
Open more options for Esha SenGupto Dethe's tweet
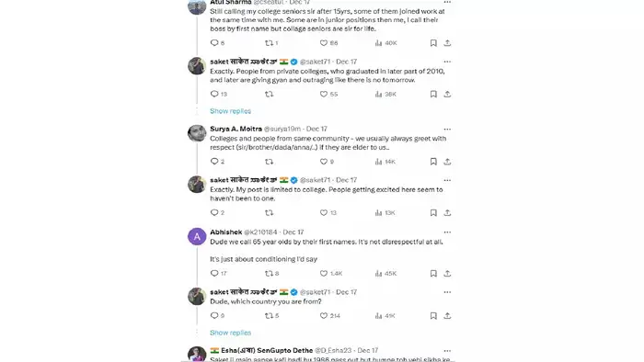click(x=447, y=351)
